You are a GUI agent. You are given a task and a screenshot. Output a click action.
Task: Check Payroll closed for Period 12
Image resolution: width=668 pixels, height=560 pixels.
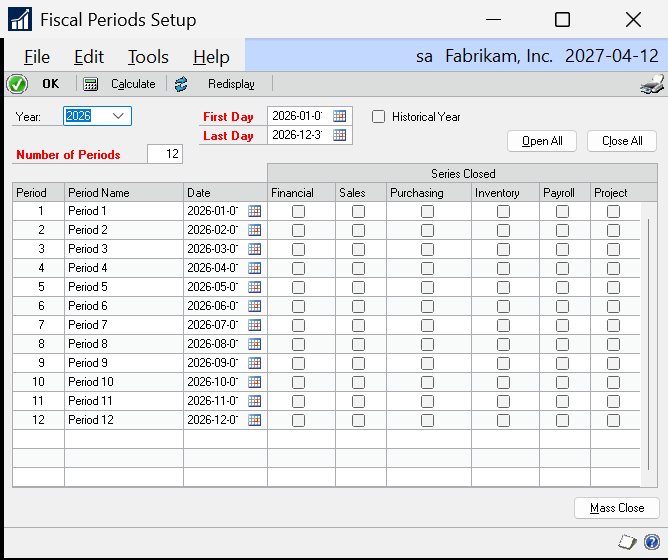pyautogui.click(x=562, y=420)
